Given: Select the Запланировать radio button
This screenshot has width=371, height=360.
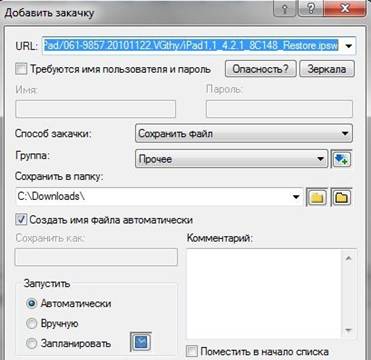Looking at the screenshot, I should pyautogui.click(x=31, y=344).
